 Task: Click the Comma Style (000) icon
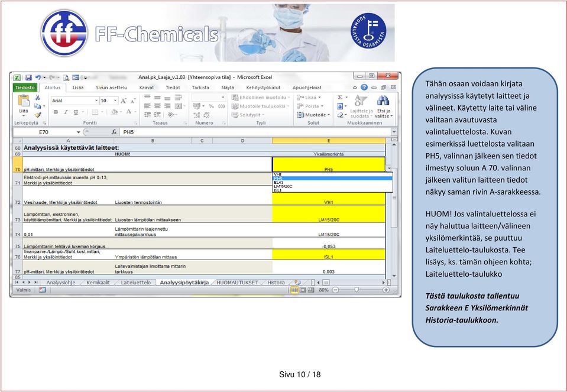[x=221, y=106]
